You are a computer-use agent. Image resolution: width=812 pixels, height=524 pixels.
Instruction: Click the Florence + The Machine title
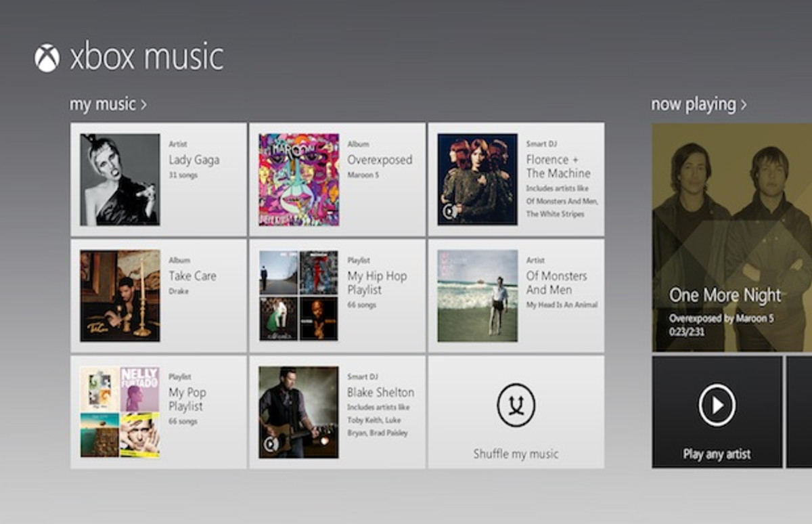(x=558, y=167)
